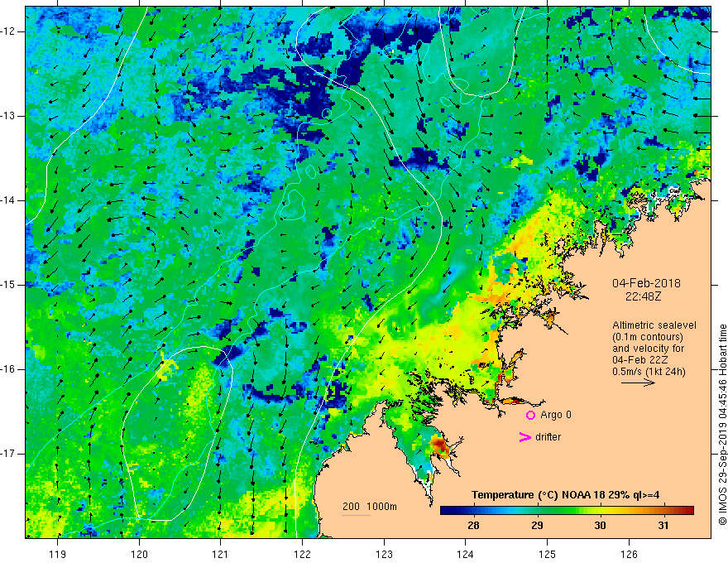
Task: Click the date text 04-Feb-2018
Action: (646, 283)
